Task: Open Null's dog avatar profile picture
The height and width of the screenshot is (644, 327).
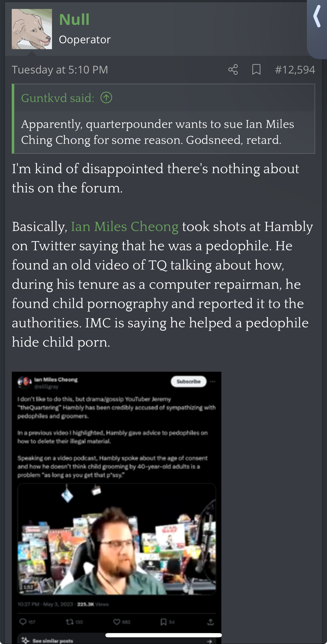Action: point(32,29)
